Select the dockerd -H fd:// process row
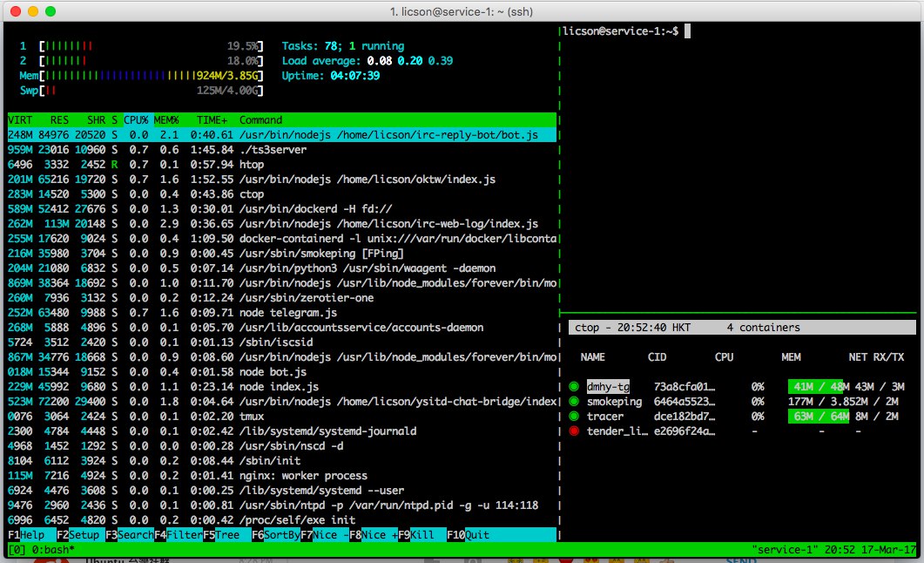 [281, 208]
